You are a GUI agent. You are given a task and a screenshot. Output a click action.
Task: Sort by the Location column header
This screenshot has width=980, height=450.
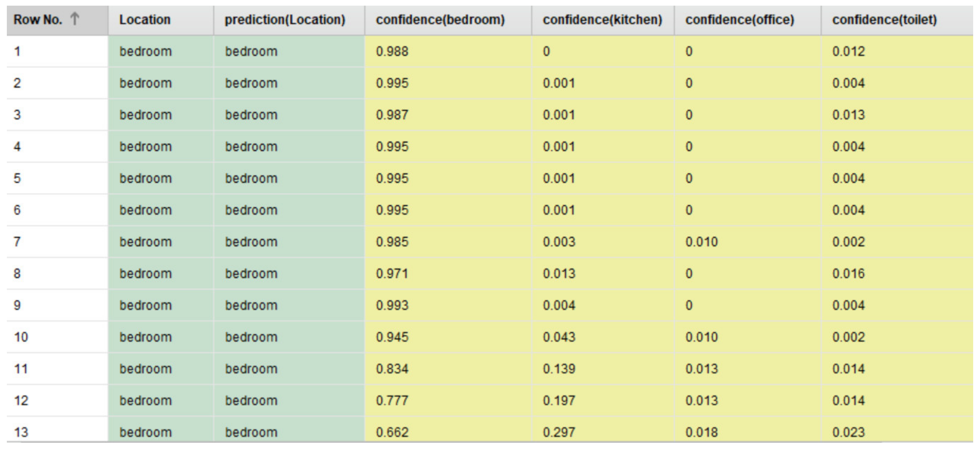click(145, 20)
